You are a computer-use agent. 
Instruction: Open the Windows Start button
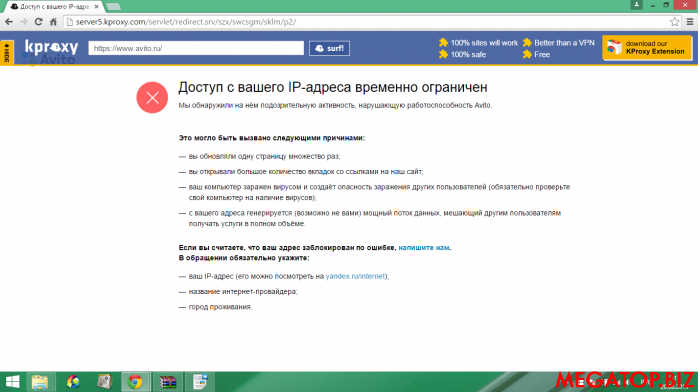[x=12, y=382]
